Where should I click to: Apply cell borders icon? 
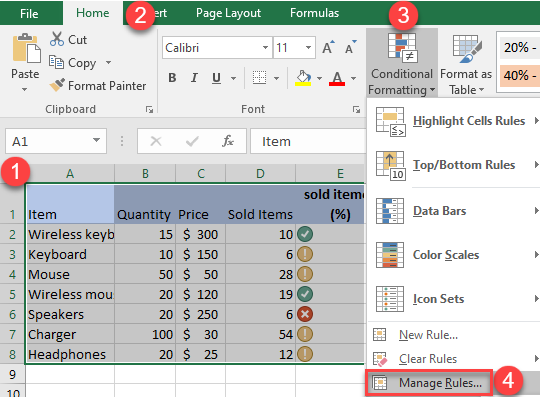pyautogui.click(x=259, y=78)
